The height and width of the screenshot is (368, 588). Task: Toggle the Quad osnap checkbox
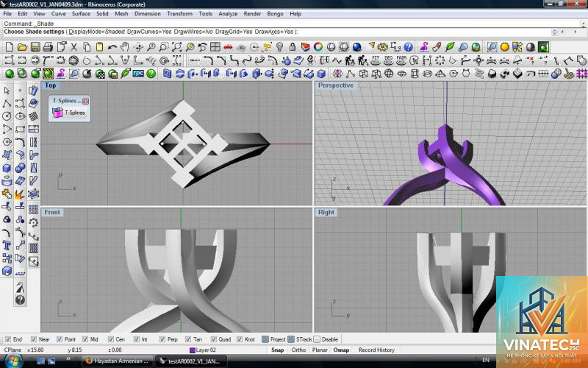(214, 339)
